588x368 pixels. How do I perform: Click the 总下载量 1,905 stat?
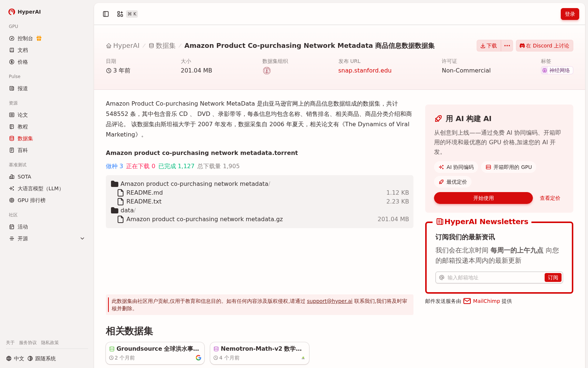[218, 166]
